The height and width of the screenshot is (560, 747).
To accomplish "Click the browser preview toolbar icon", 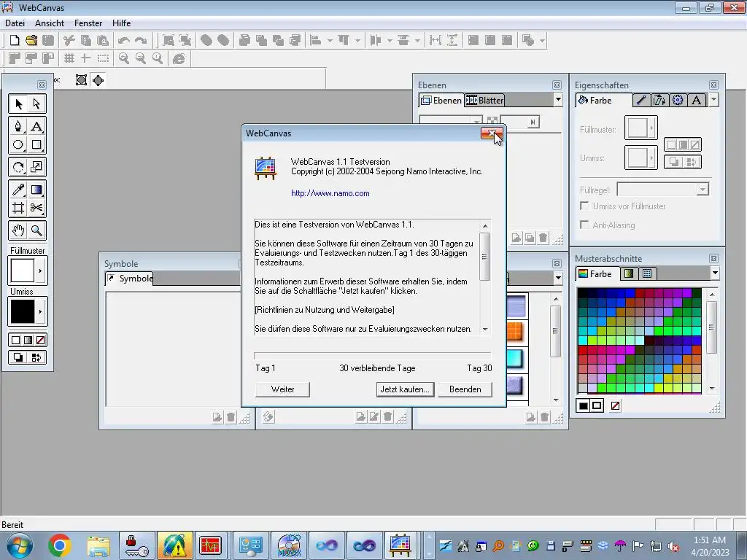I will [x=179, y=58].
